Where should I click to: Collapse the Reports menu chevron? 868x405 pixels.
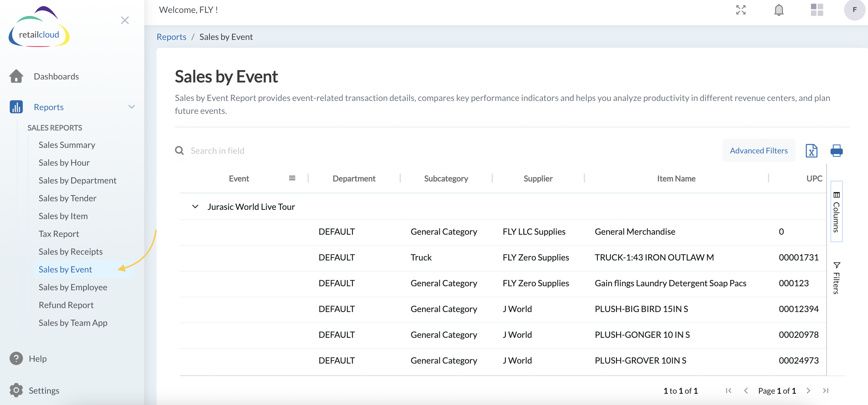131,107
